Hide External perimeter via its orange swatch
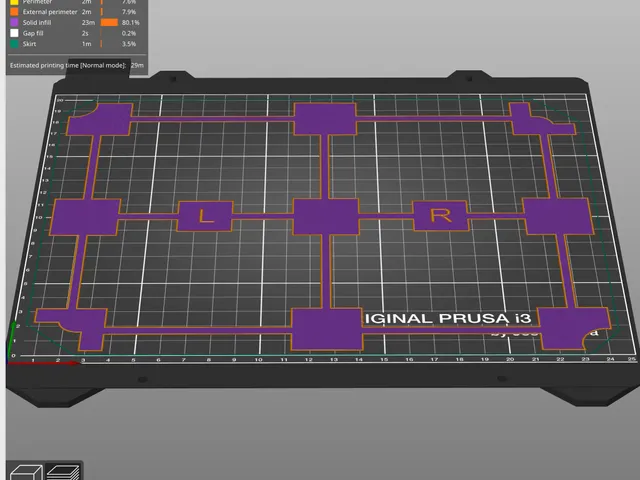The image size is (640, 480). 14,12
